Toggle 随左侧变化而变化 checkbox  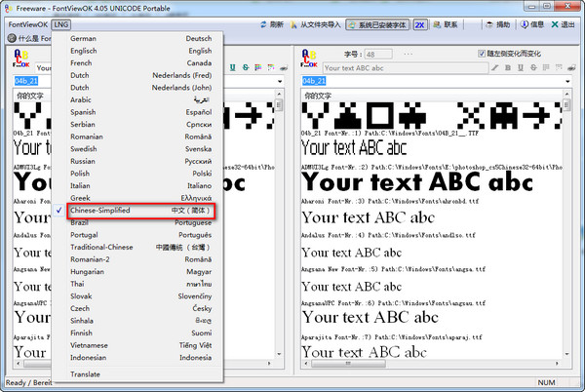pos(482,53)
